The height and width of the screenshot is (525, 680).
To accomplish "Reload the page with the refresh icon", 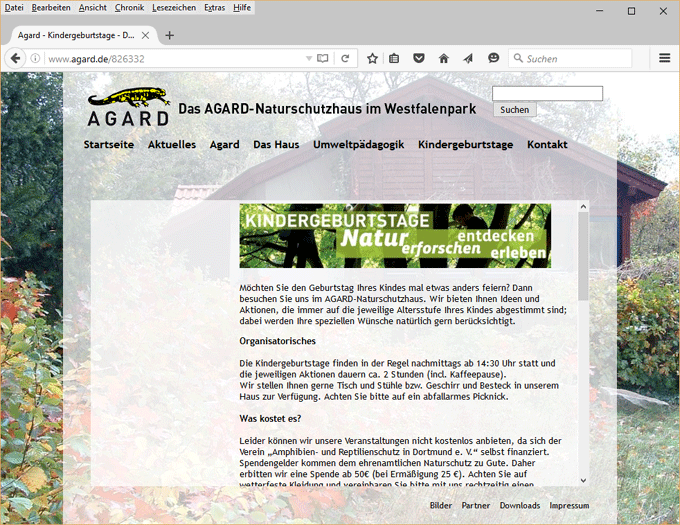I will coord(345,59).
